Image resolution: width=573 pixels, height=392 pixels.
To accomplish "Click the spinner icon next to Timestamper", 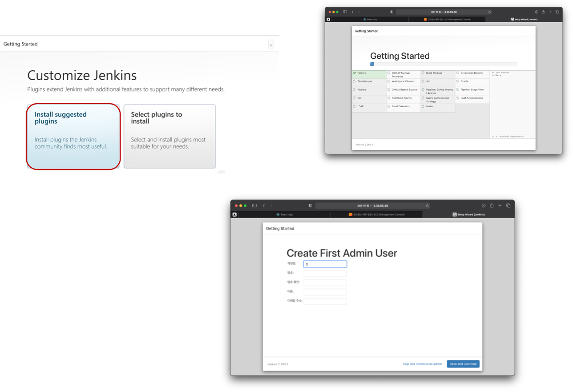I will (x=355, y=81).
